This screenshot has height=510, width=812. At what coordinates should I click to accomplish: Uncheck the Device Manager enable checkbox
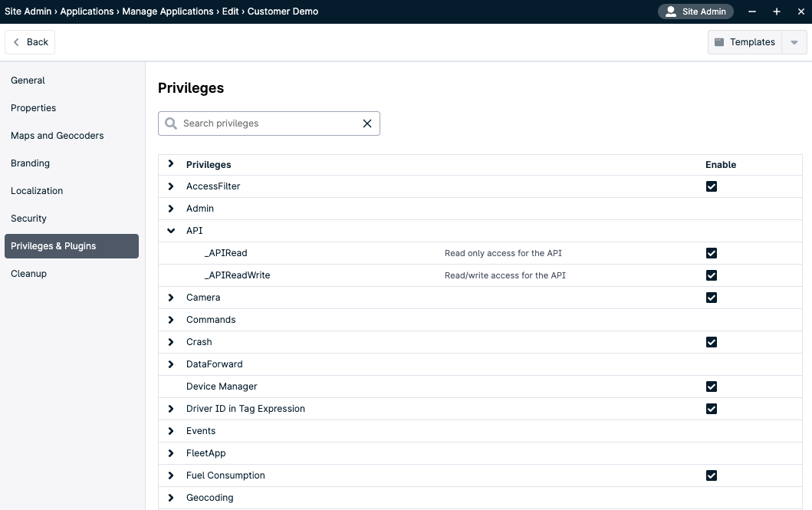click(712, 387)
